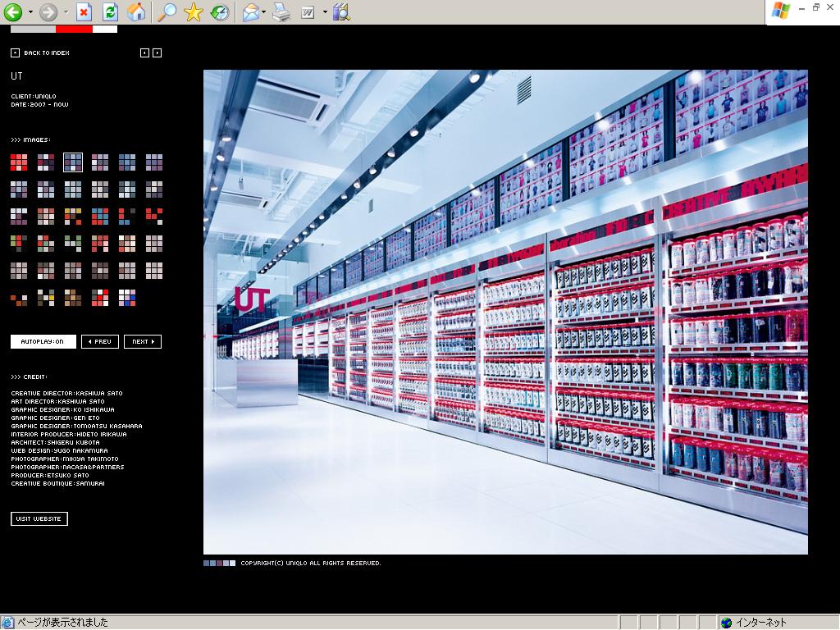Show the last thumbnail in the fifth images row
This screenshot has width=840, height=630.
[x=154, y=271]
